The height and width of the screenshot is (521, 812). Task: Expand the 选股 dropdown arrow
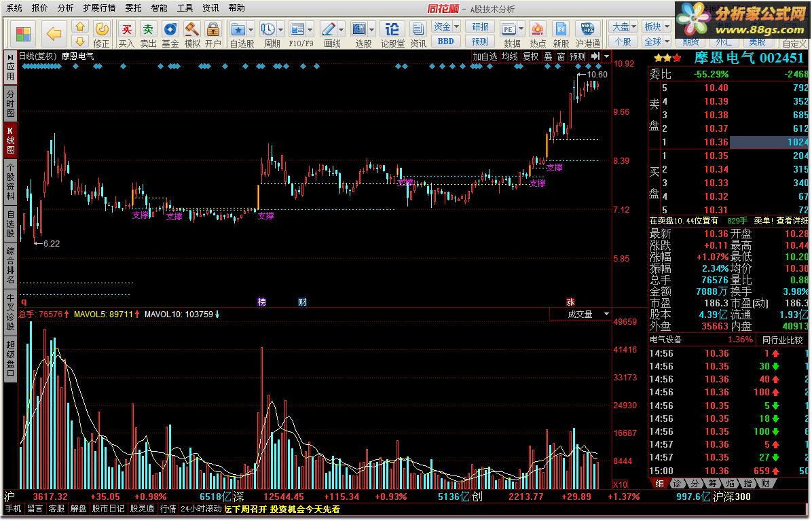coord(371,29)
